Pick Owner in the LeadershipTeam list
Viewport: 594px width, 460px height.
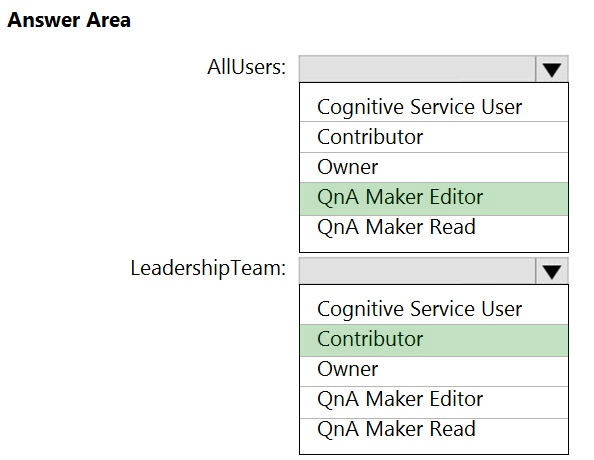click(434, 370)
